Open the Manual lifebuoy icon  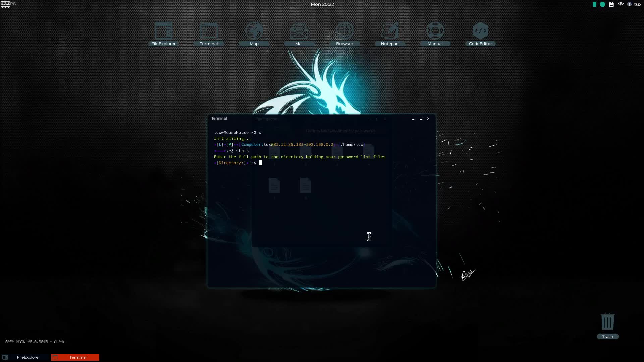[435, 34]
